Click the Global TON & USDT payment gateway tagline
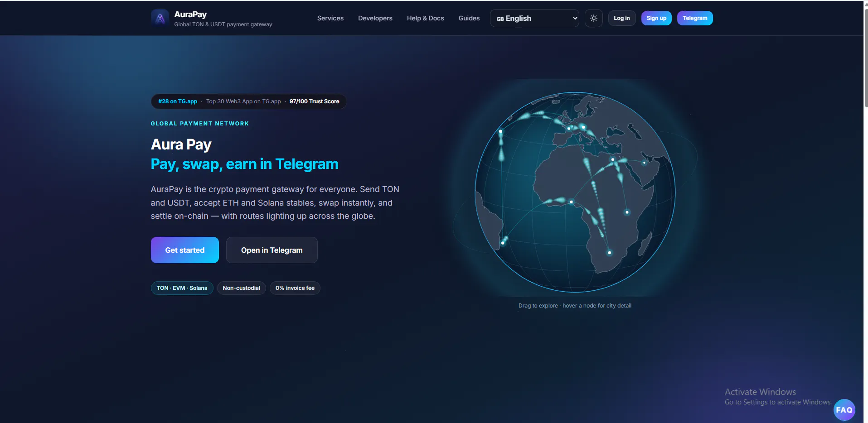This screenshot has height=423, width=868. [x=223, y=24]
